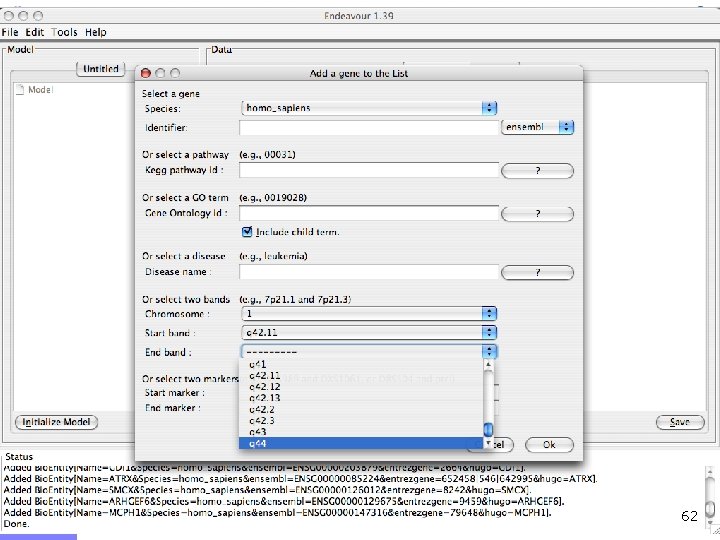Click the Gene Ontology Id field

tap(369, 213)
